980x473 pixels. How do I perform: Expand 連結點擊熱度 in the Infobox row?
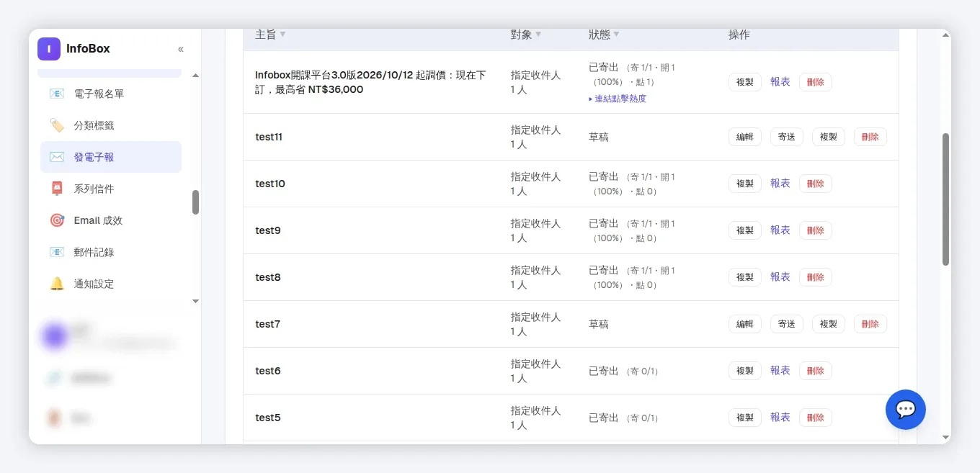click(x=618, y=99)
